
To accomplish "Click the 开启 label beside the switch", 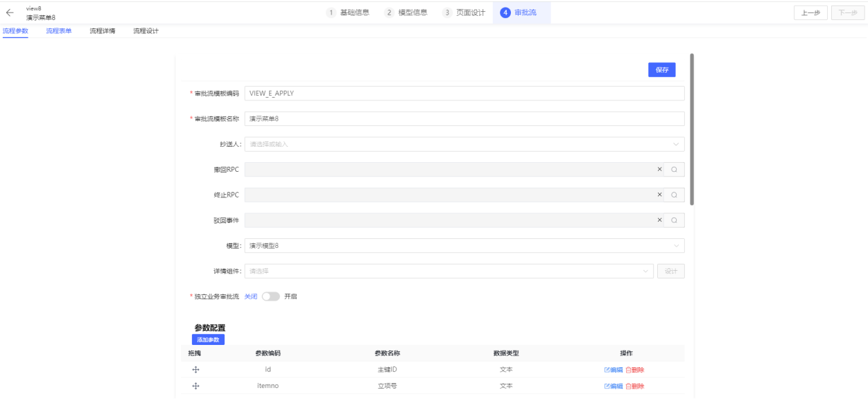I will click(290, 296).
